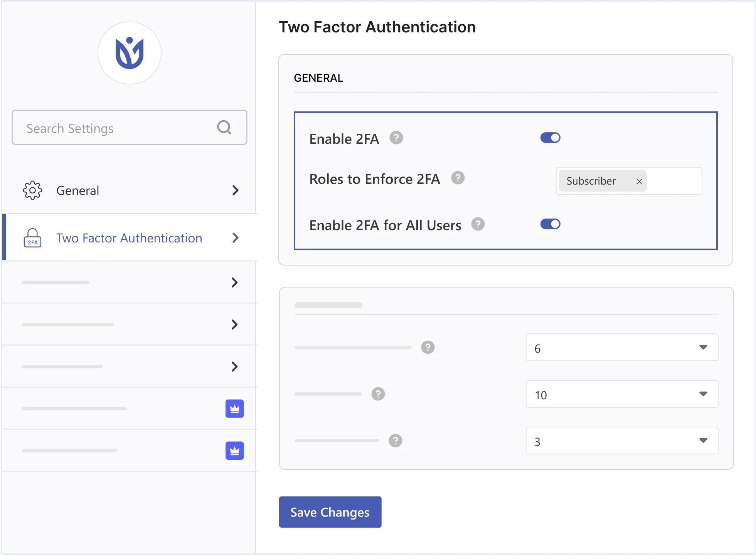
Task: Open the dropdown showing value 10
Action: click(x=621, y=394)
